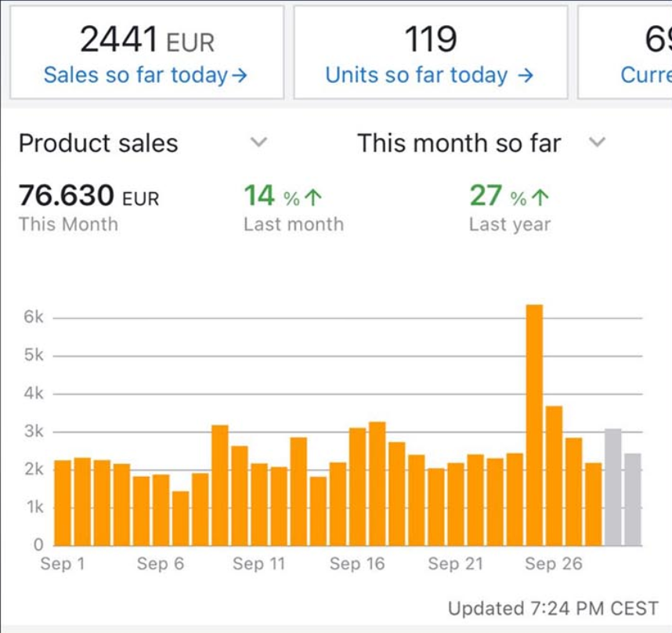Screen dimensions: 672x633
Task: Select the Product sales metric label
Action: coord(99,143)
